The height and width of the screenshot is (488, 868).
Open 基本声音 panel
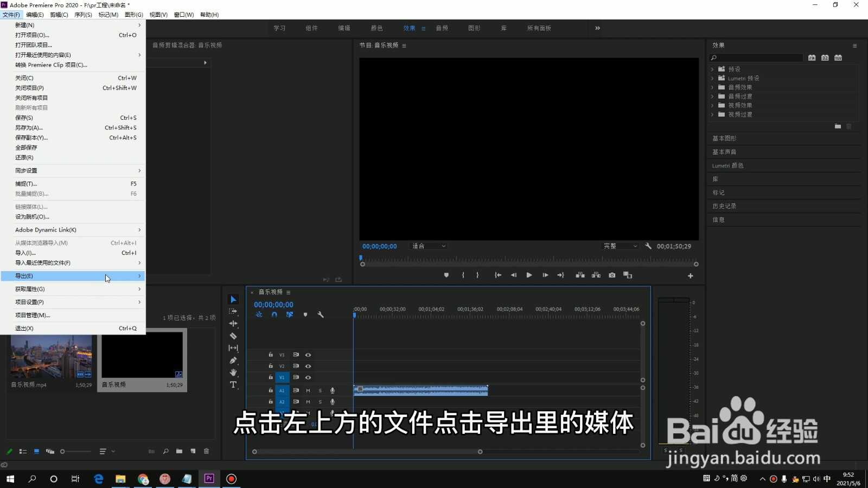[x=724, y=152]
